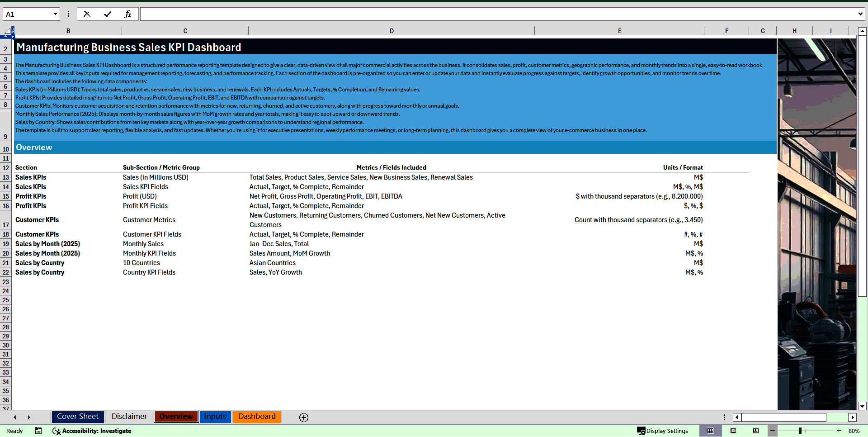Click the sheet navigation left arrow
The width and height of the screenshot is (868, 437).
(15, 417)
